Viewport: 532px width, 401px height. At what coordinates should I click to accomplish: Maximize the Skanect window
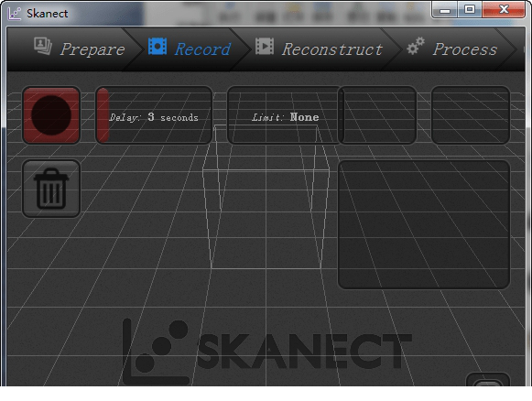(x=470, y=9)
